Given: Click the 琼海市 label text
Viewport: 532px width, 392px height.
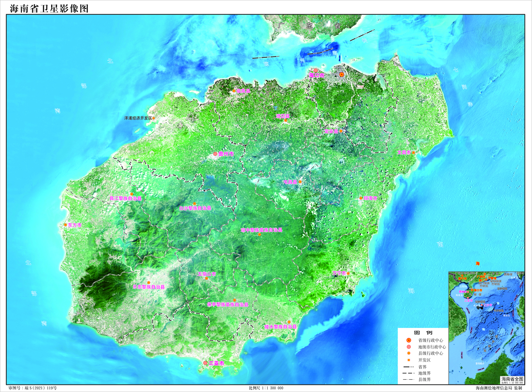Looking at the screenshot, I should pyautogui.click(x=370, y=198).
